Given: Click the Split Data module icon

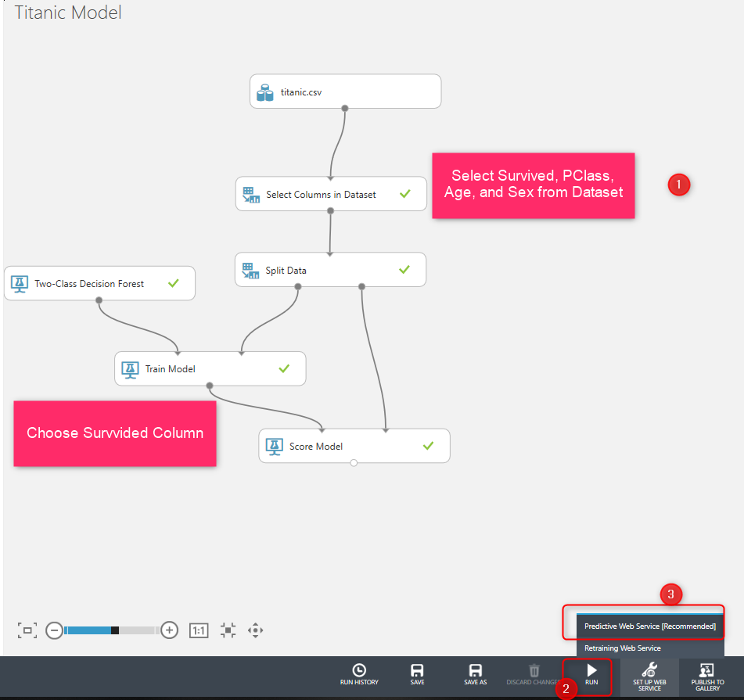Looking at the screenshot, I should coord(251,269).
